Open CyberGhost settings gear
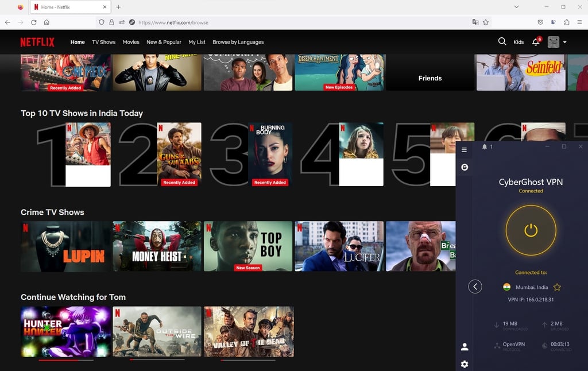Viewport: 588px width, 371px height. 465,364
